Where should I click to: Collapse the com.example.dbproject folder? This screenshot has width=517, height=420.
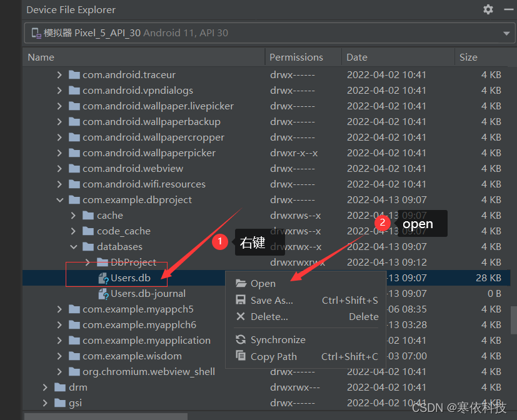click(59, 200)
